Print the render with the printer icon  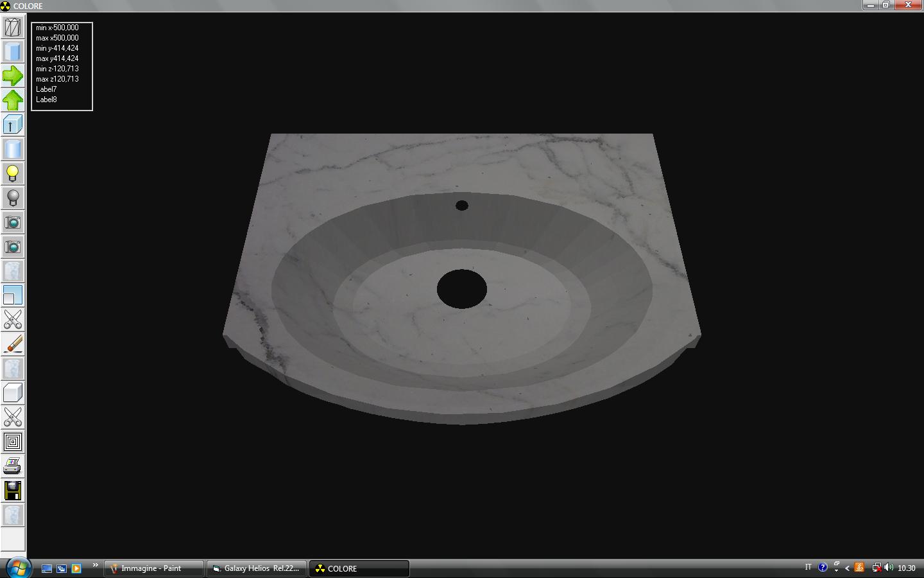coord(13,466)
